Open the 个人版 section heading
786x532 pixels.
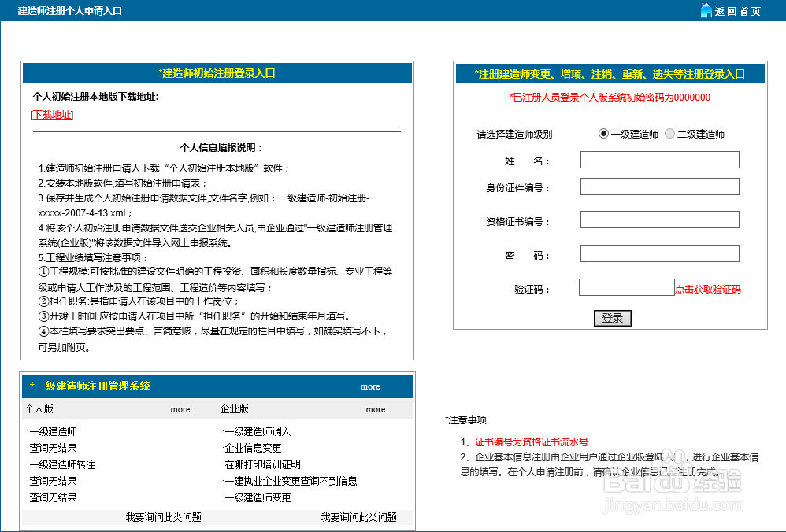(x=39, y=408)
